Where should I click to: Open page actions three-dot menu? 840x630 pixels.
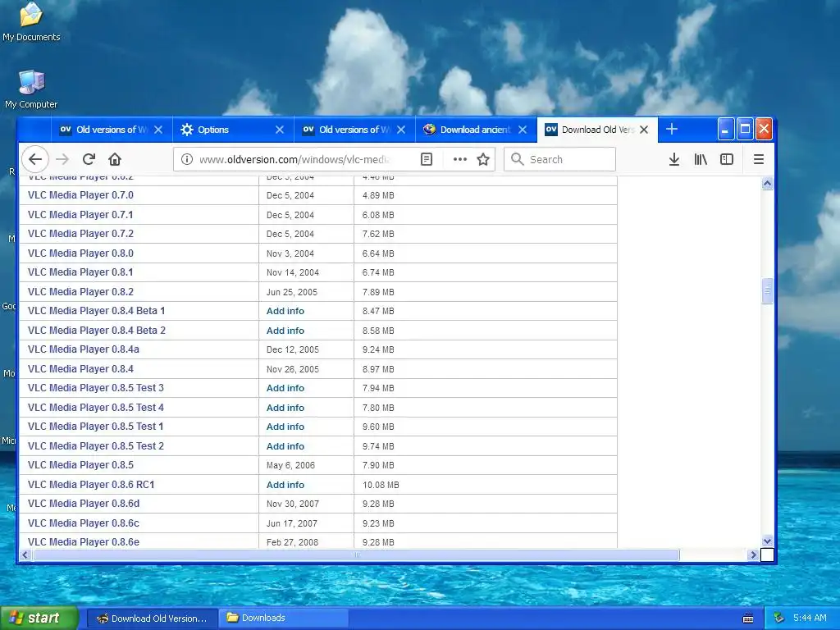(x=459, y=159)
